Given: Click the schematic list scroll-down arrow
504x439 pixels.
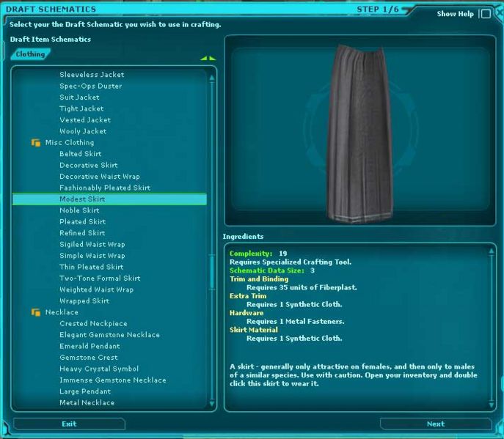Looking at the screenshot, I should point(213,402).
